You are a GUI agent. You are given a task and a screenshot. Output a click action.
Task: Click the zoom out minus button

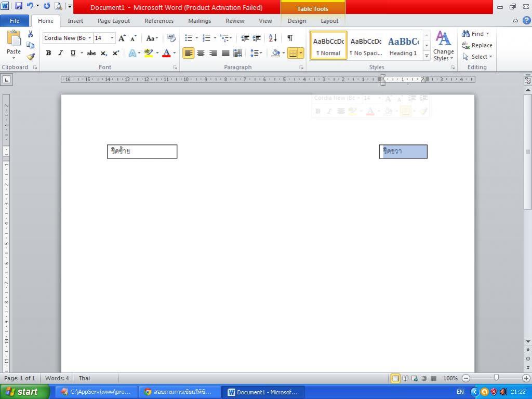pyautogui.click(x=466, y=378)
